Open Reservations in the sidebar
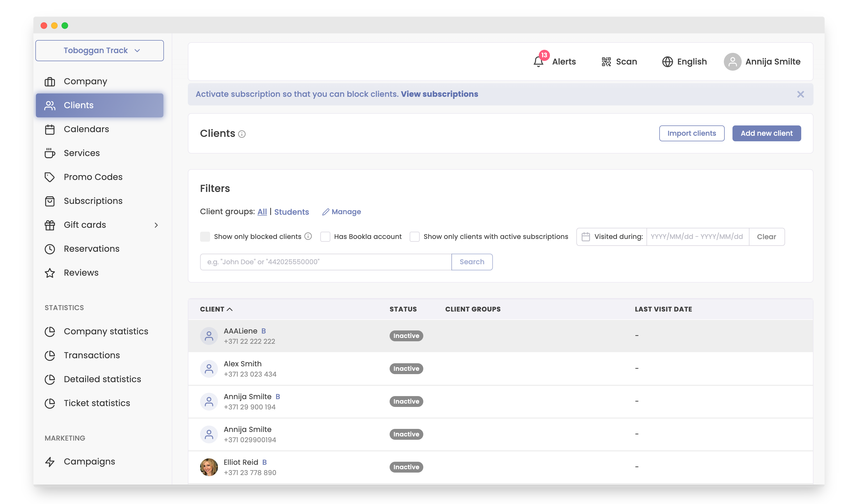The image size is (858, 504). tap(92, 249)
